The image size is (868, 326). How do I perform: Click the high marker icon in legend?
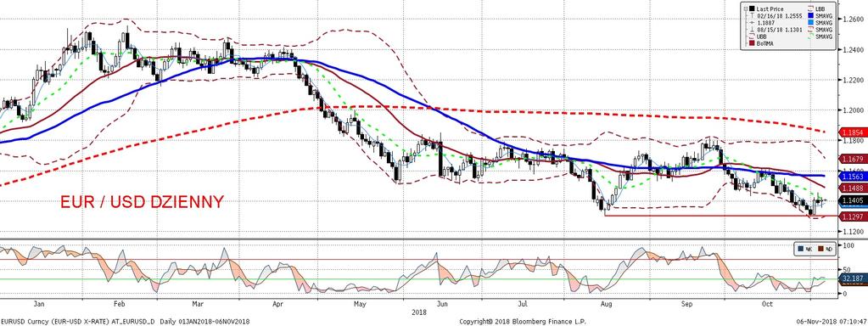(x=753, y=15)
